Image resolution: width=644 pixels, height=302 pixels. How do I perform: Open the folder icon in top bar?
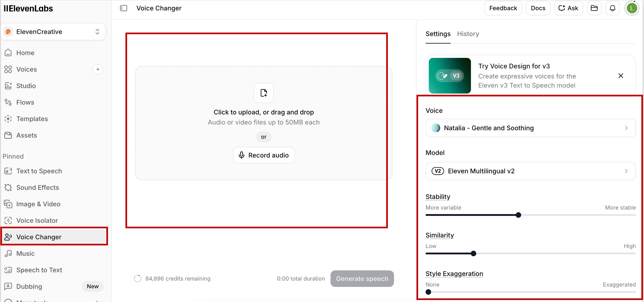click(x=594, y=8)
